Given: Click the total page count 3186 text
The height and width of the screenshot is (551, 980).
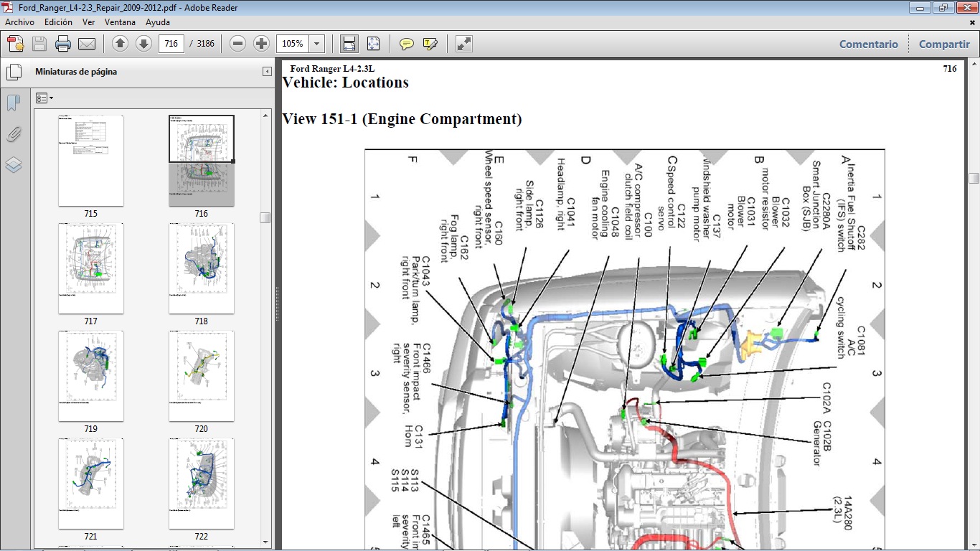Looking at the screenshot, I should pos(206,44).
